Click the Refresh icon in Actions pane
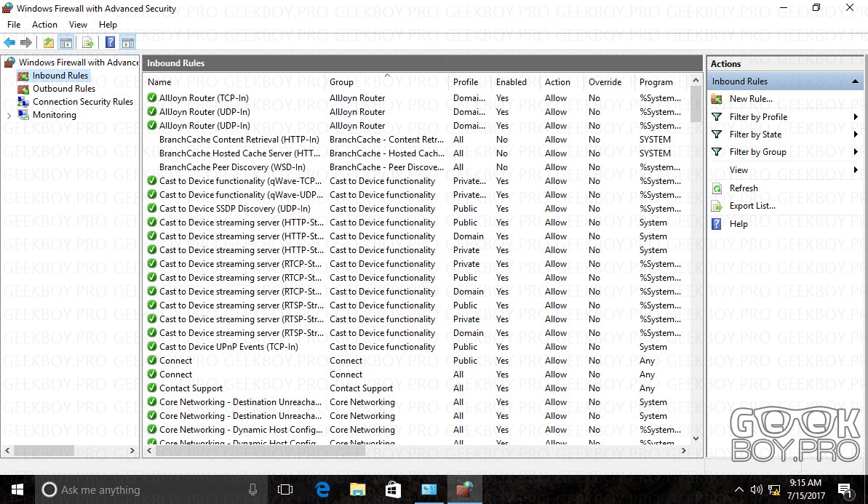 point(717,188)
